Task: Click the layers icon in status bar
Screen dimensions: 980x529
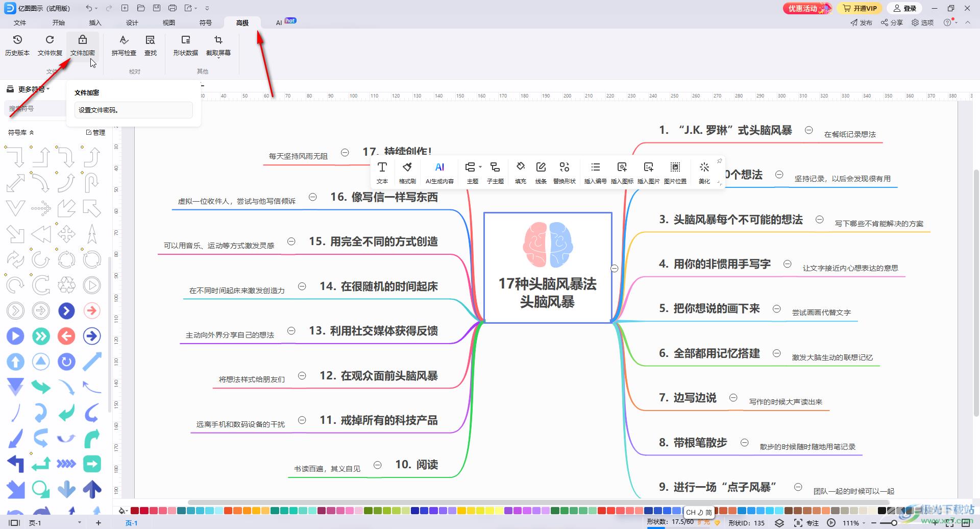Action: pos(779,523)
